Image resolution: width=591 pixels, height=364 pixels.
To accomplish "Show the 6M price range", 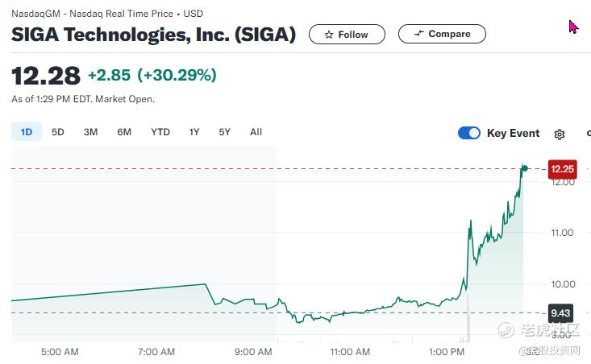I will (124, 132).
